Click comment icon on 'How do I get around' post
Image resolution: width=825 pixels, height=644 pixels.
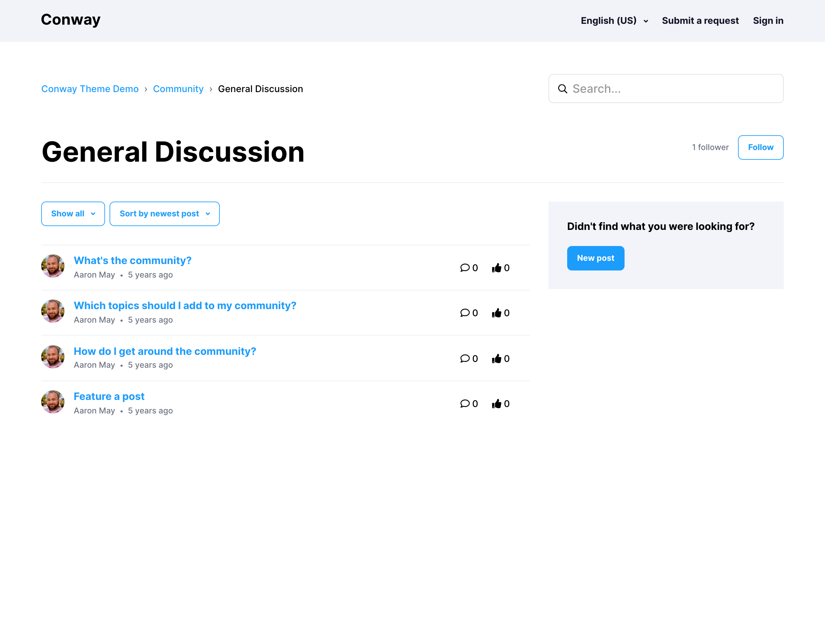(x=465, y=358)
